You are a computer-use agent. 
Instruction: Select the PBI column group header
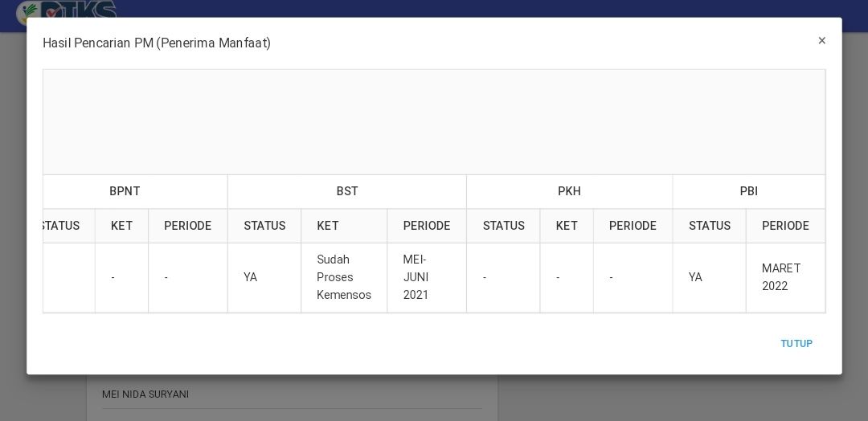coord(748,191)
